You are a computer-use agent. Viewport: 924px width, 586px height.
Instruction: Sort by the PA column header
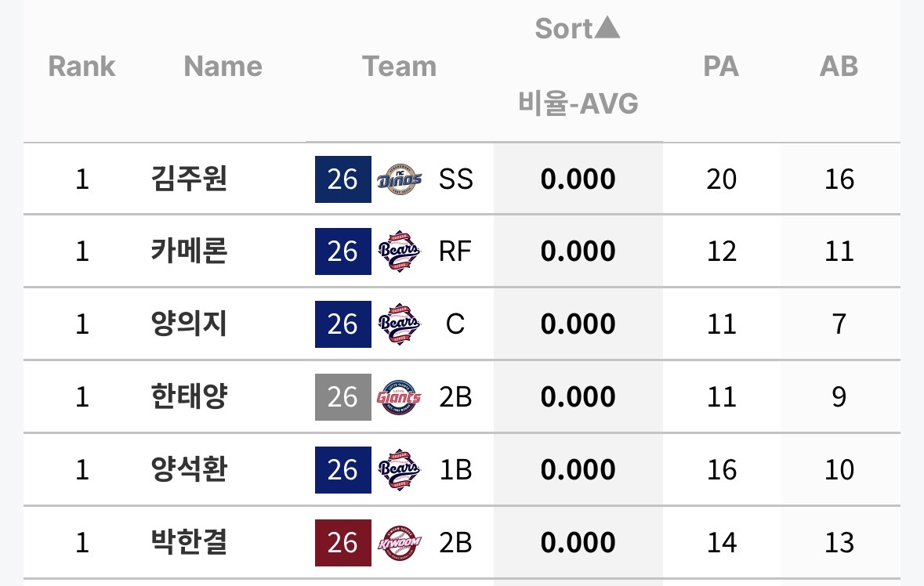click(721, 67)
